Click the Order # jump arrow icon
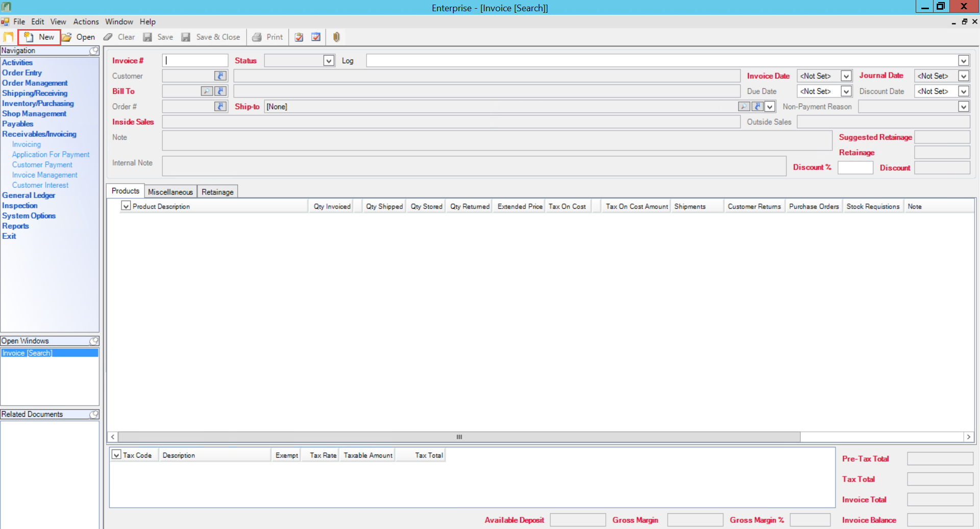The width and height of the screenshot is (980, 529). coord(220,107)
